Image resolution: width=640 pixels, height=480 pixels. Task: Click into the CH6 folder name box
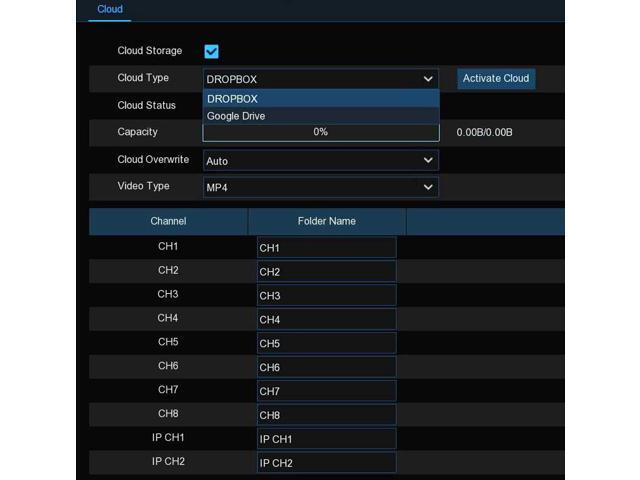pos(326,368)
